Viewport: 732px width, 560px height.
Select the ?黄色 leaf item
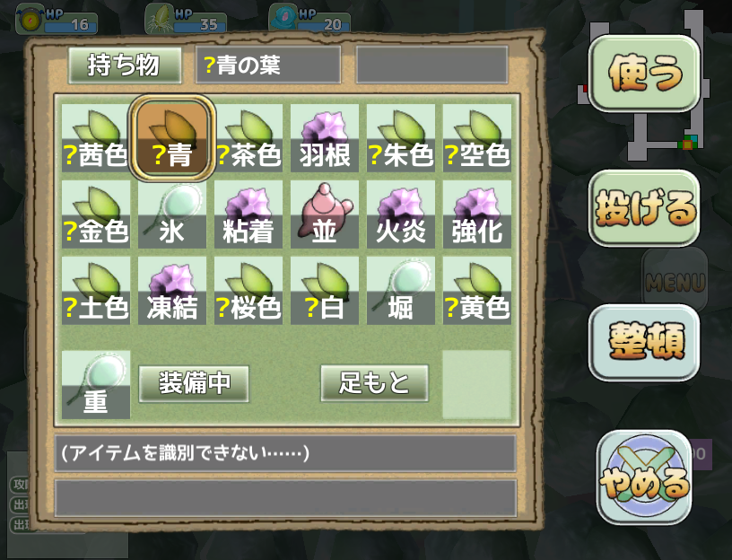pyautogui.click(x=476, y=290)
